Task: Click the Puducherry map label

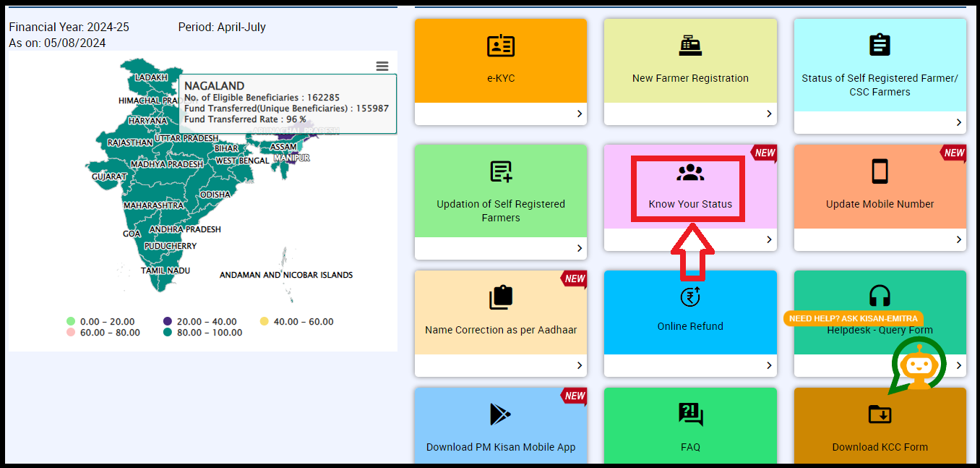Action: 171,246
